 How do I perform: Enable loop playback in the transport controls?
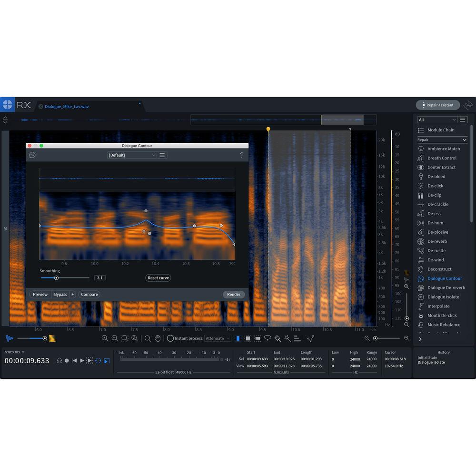tap(98, 361)
